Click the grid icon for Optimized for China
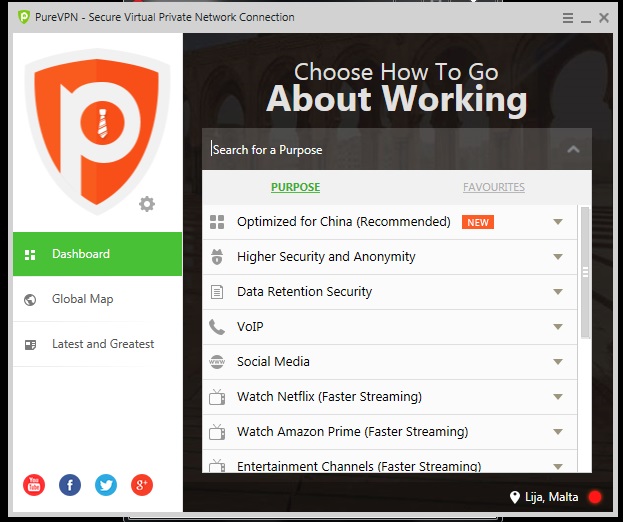Screen dimensions: 623x522 (217, 222)
